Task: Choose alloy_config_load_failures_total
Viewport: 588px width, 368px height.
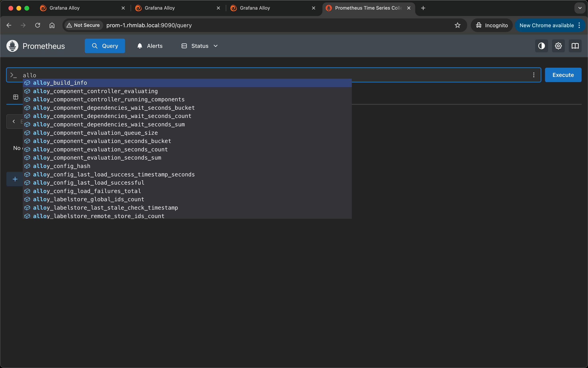Action: [187, 191]
